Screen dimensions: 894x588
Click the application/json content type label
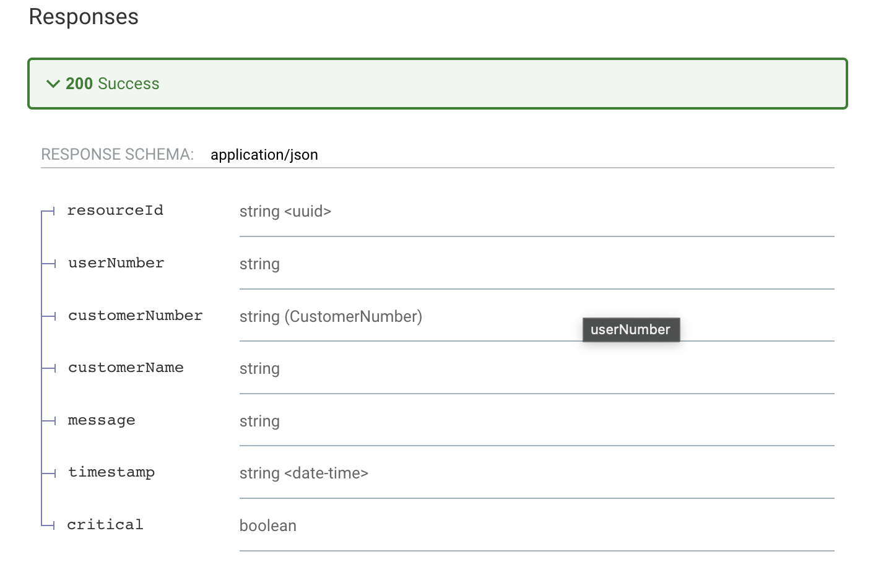point(265,154)
